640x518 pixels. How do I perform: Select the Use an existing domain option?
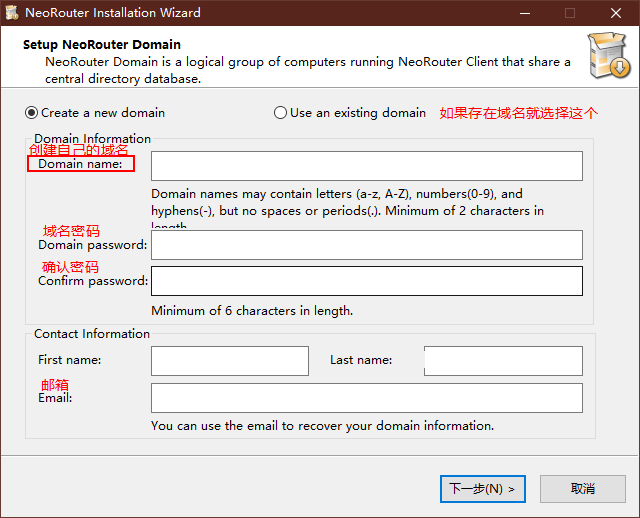(350, 113)
